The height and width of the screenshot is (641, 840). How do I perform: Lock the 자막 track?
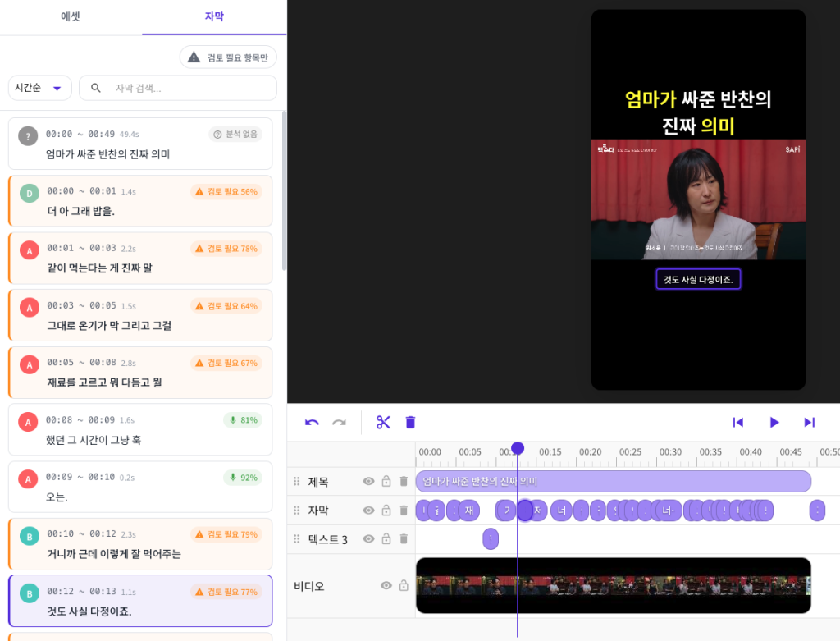(386, 511)
